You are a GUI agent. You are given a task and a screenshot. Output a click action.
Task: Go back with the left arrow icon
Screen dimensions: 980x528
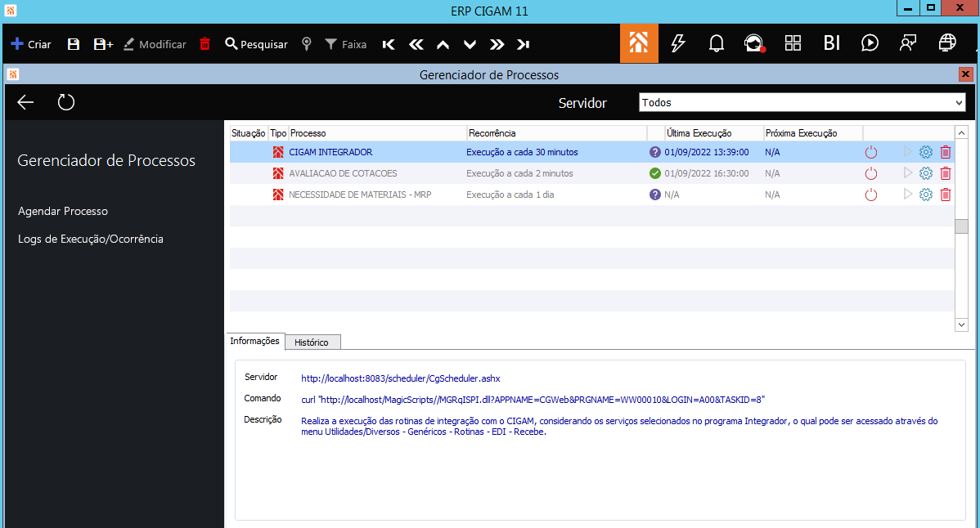[26, 102]
